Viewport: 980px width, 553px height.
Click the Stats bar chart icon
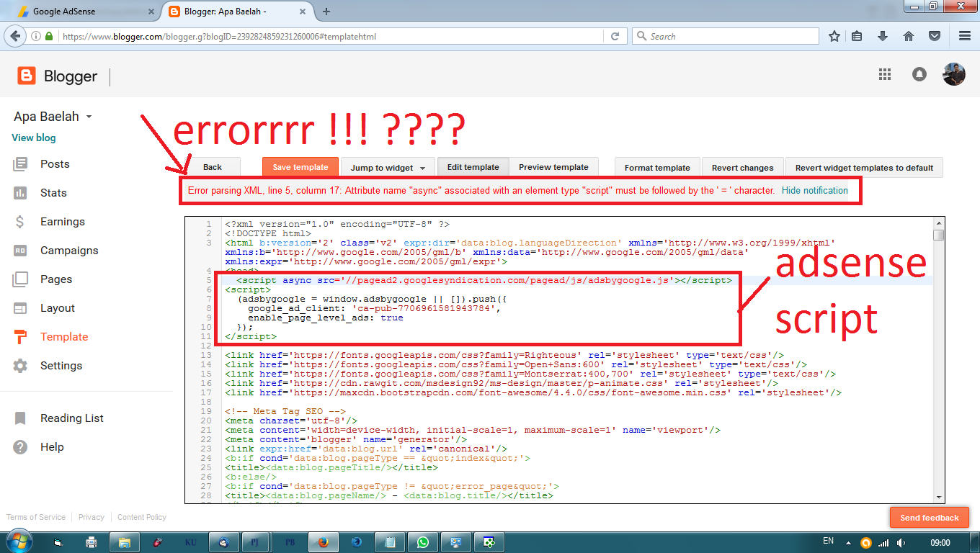tap(20, 193)
